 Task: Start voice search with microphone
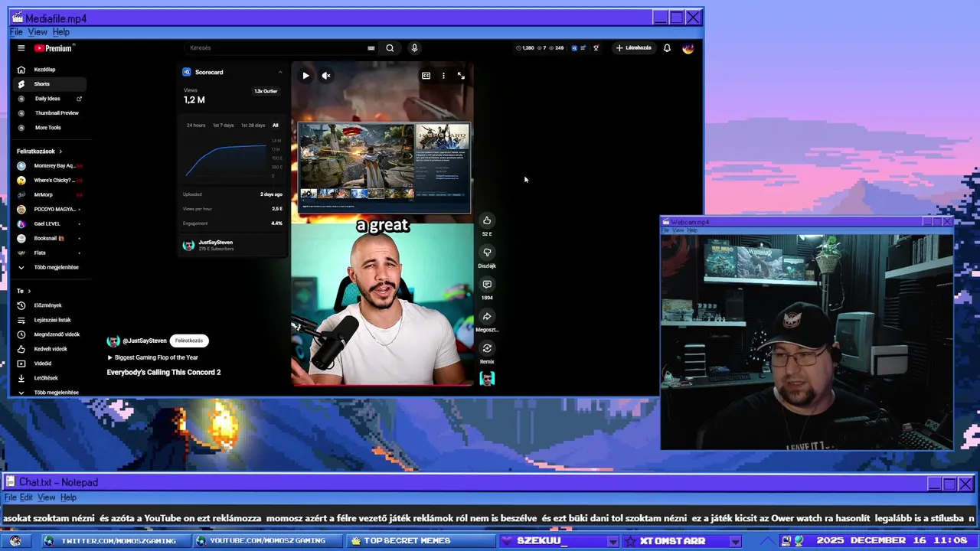pyautogui.click(x=414, y=48)
